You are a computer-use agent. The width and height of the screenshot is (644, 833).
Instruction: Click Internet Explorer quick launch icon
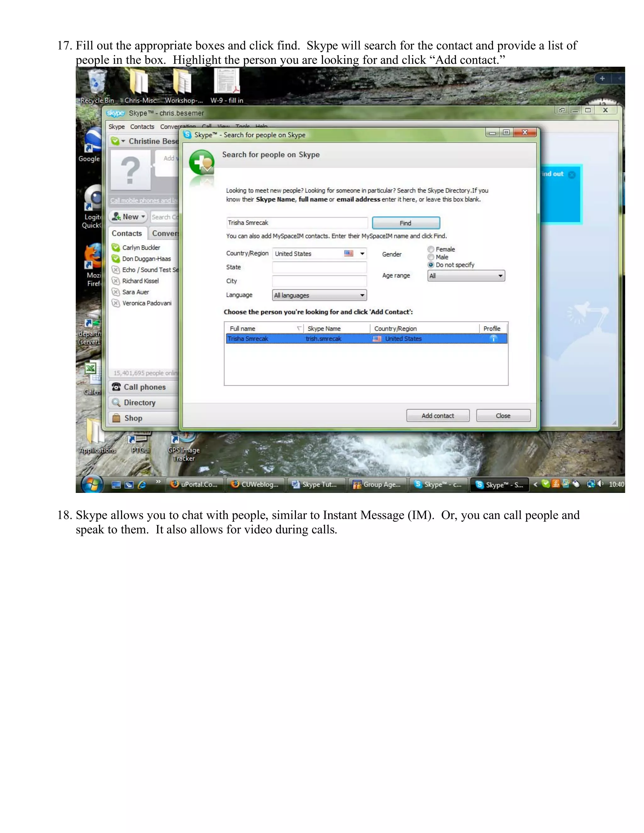142,484
